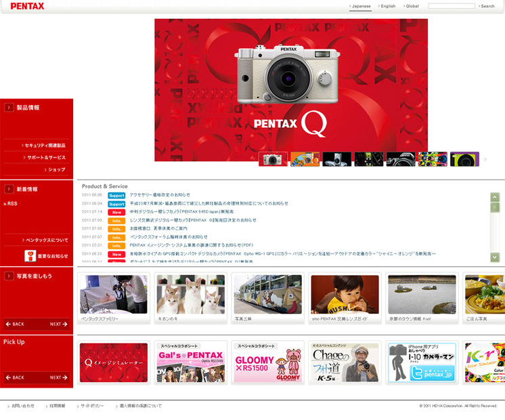
Task: Select the fifth carousel thumbnail with black DSLR
Action: pos(401,159)
